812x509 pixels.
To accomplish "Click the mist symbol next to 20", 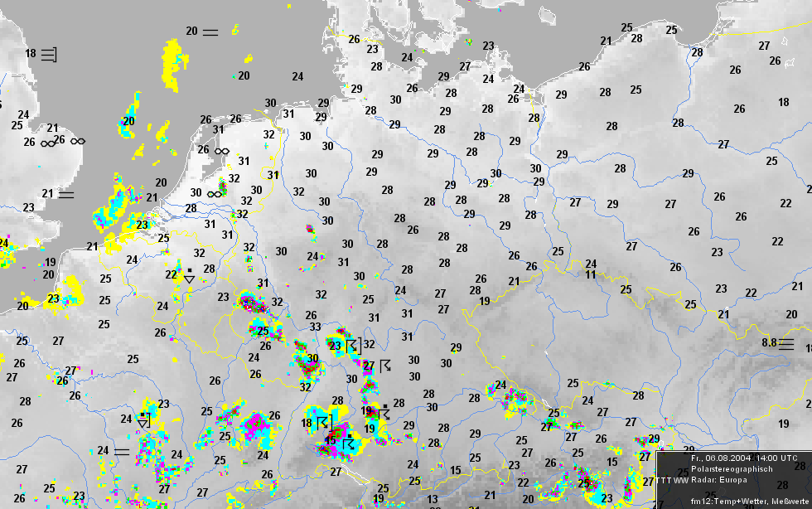I will pyautogui.click(x=210, y=32).
